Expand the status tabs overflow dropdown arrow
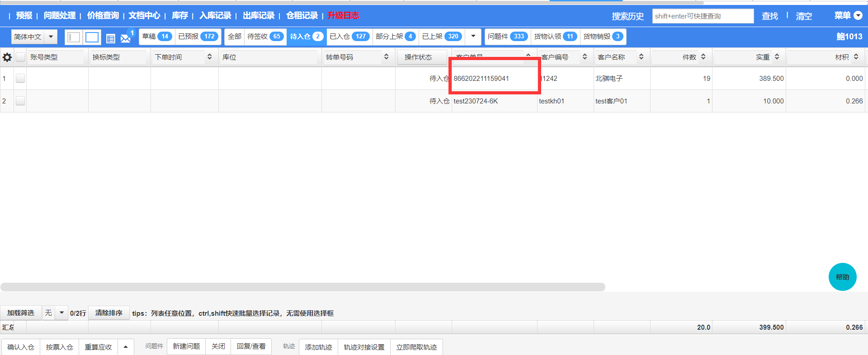The width and height of the screenshot is (868, 355). pyautogui.click(x=473, y=36)
